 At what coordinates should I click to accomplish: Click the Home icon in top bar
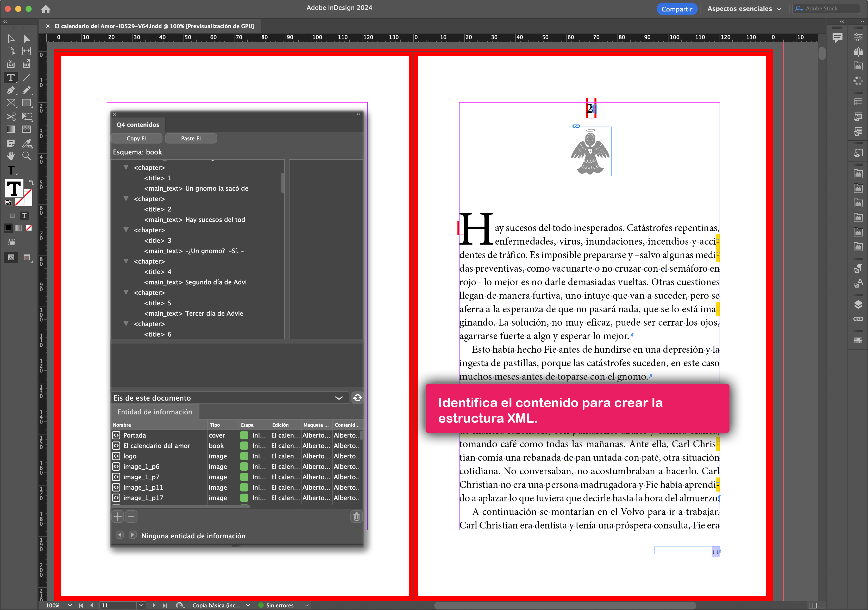pos(46,9)
